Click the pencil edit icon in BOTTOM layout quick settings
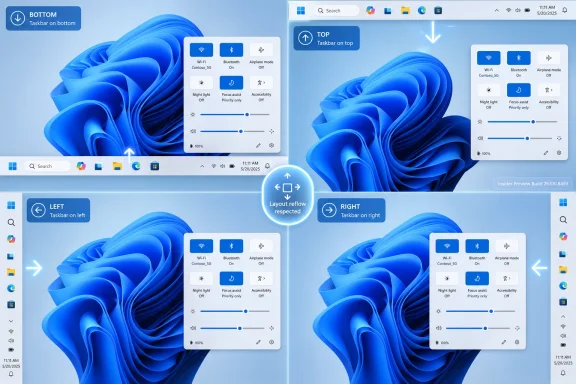Screen dimensions: 576x384 tap(258, 146)
